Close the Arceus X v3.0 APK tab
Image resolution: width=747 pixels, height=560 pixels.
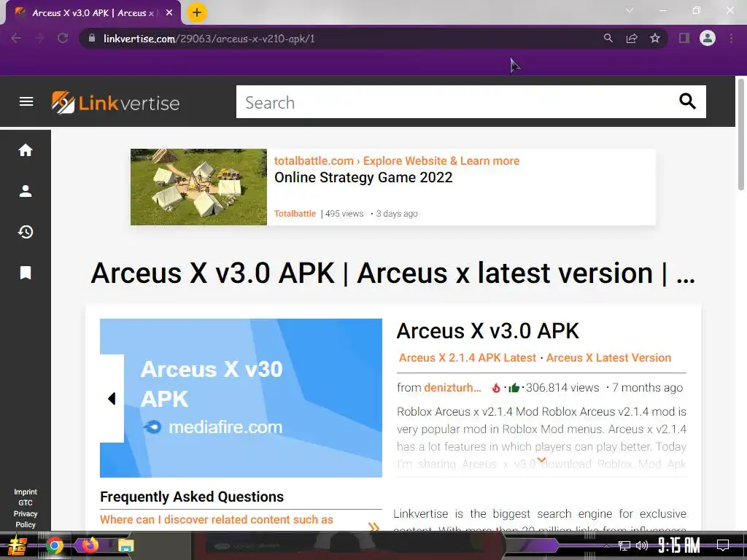[169, 13]
